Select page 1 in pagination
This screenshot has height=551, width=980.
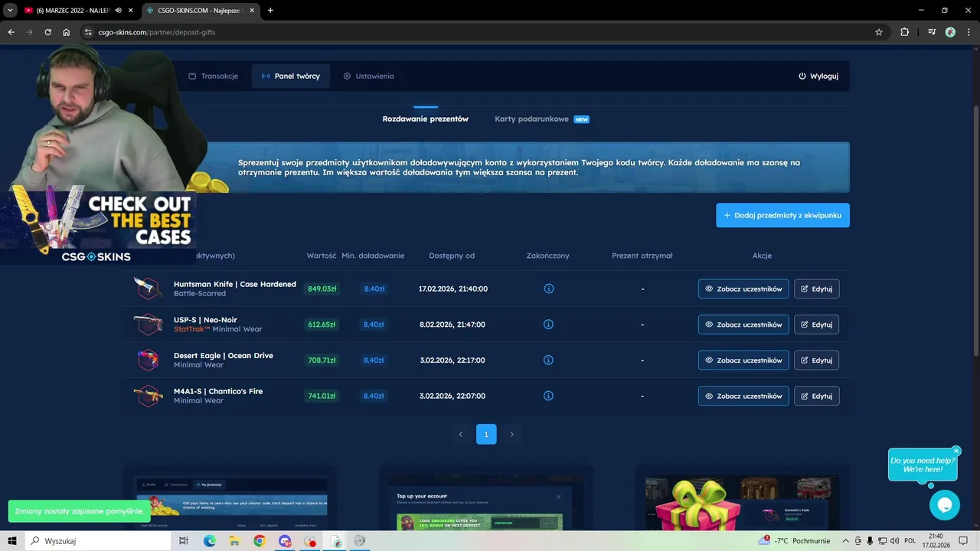(x=486, y=434)
